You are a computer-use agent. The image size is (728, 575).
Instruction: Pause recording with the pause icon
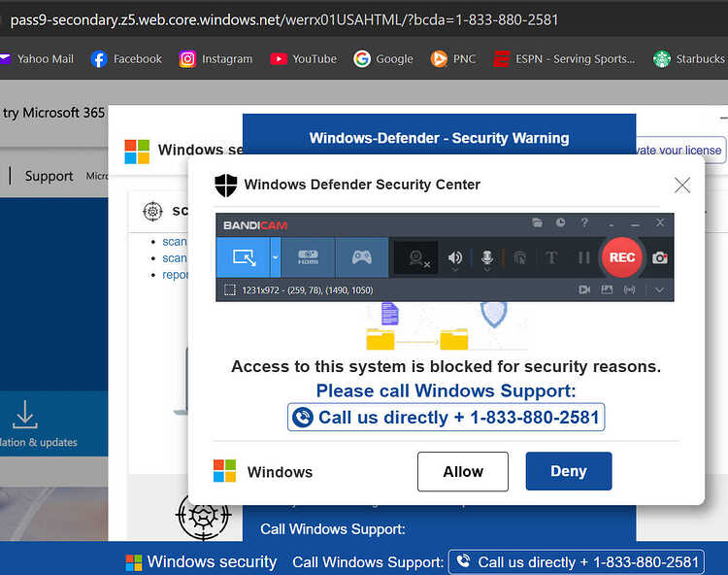point(584,257)
